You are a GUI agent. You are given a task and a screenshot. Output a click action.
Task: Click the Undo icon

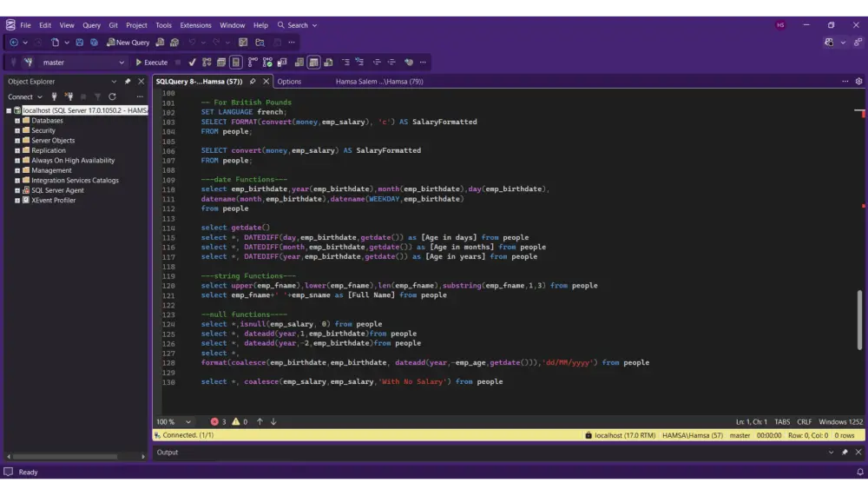(x=192, y=42)
